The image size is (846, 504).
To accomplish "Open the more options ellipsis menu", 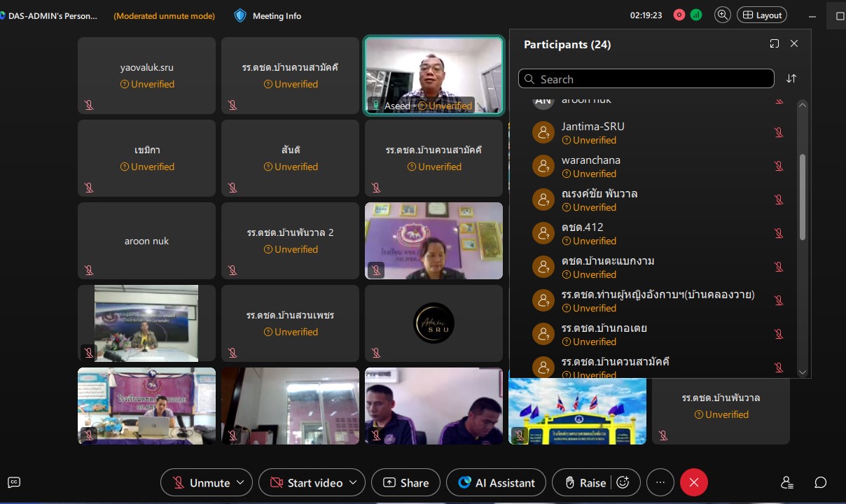I will [660, 482].
